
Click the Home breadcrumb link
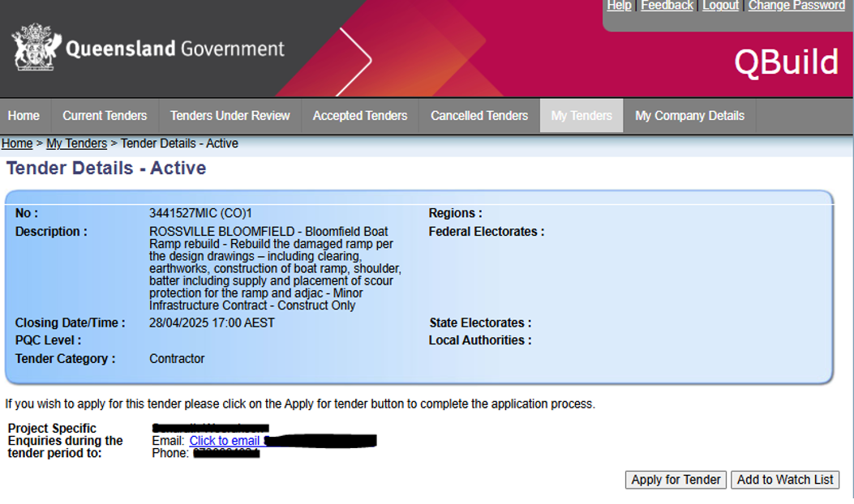tap(17, 143)
